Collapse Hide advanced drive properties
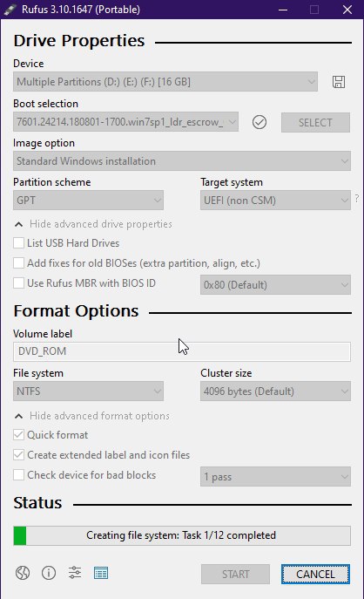The width and height of the screenshot is (364, 599). tap(93, 224)
